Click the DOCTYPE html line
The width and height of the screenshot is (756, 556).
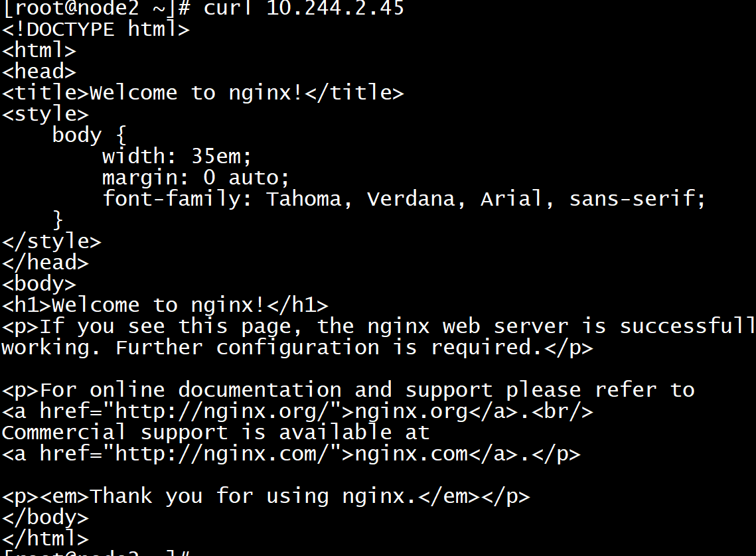[96, 29]
